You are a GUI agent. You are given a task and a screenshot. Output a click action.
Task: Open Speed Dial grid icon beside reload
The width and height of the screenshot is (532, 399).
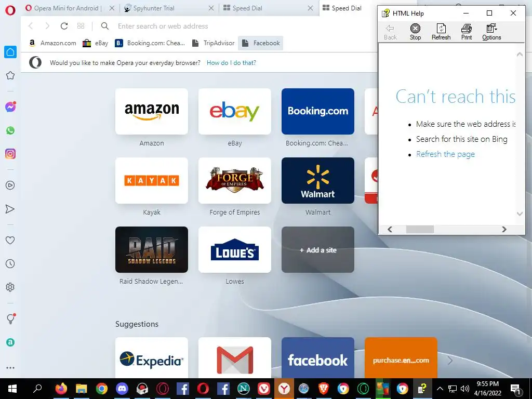pyautogui.click(x=81, y=26)
